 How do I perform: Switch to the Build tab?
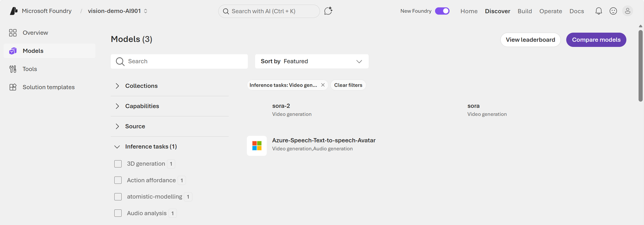[524, 11]
